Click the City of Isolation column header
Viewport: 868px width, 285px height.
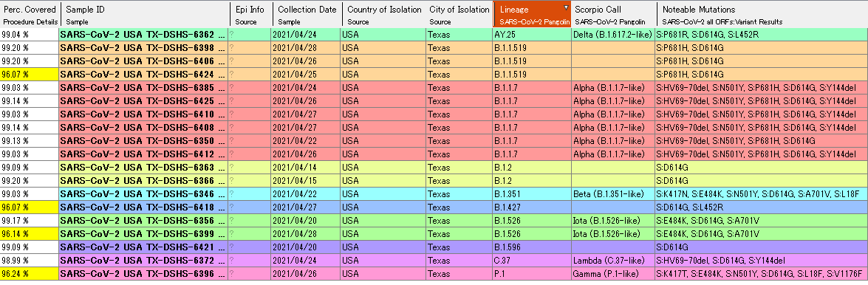(x=459, y=14)
